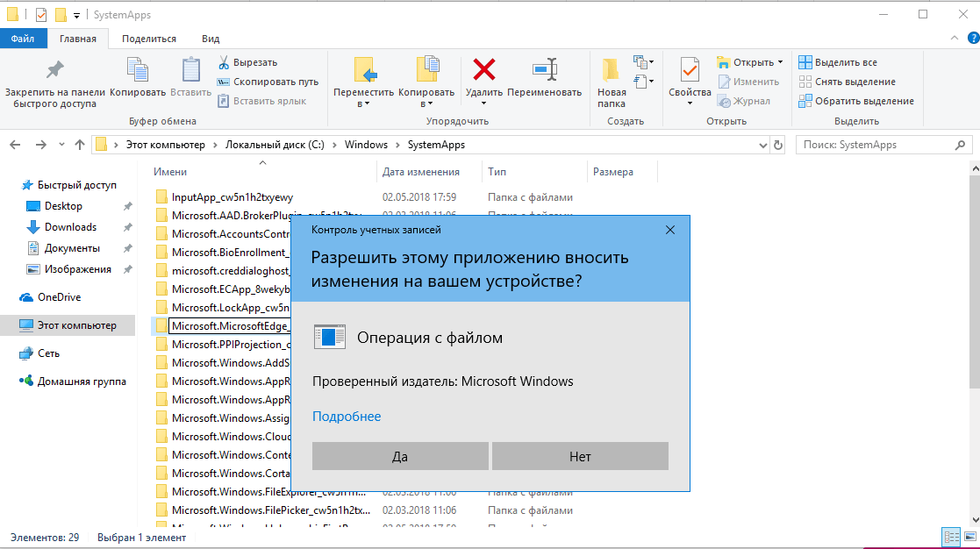Click Обратить выделение

856,101
